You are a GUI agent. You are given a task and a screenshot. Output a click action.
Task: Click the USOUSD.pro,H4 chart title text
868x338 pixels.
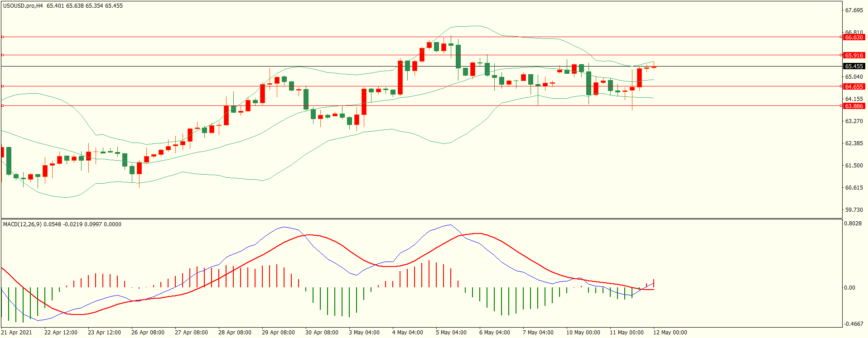coord(23,6)
